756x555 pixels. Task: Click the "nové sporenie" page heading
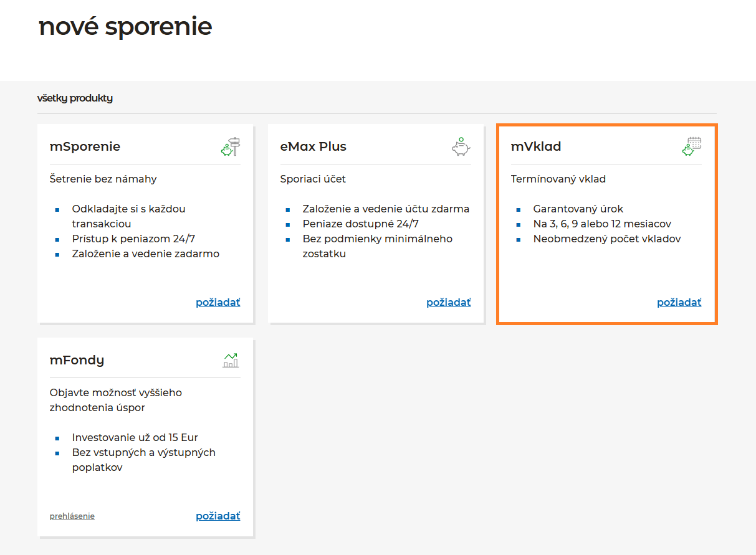[125, 26]
